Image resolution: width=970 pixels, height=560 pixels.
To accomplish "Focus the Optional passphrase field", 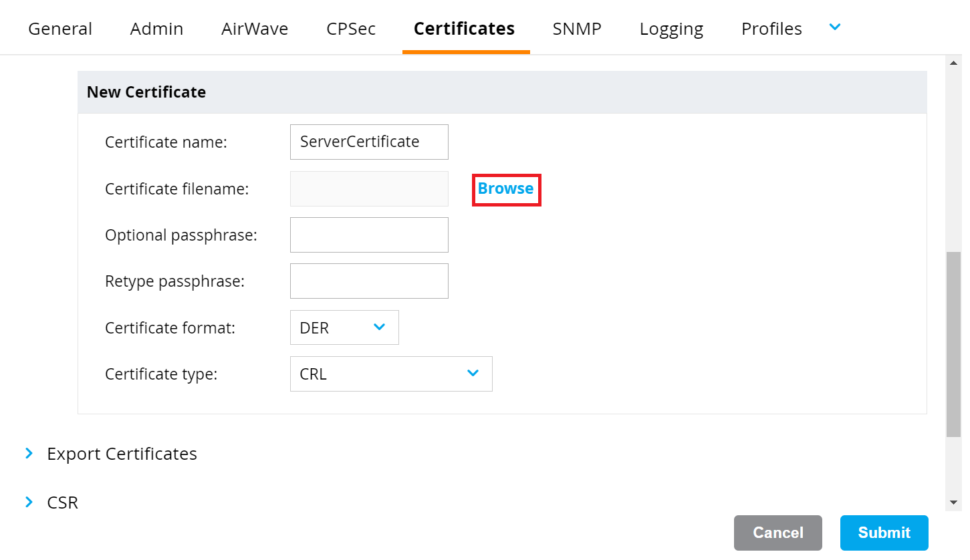I will pos(369,235).
